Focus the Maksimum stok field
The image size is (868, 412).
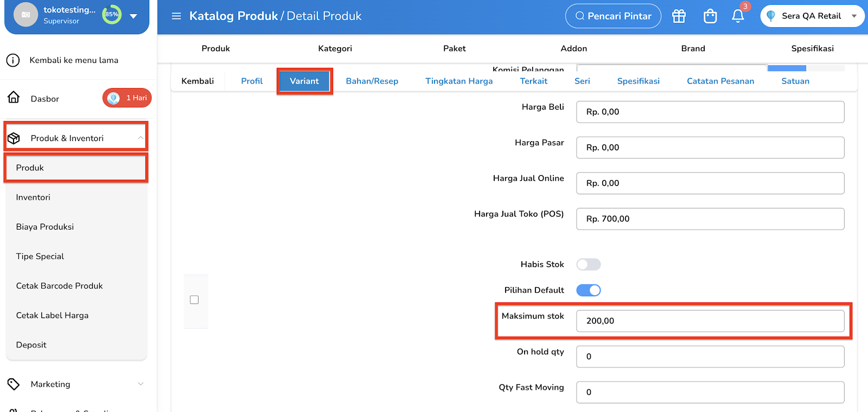pyautogui.click(x=710, y=321)
